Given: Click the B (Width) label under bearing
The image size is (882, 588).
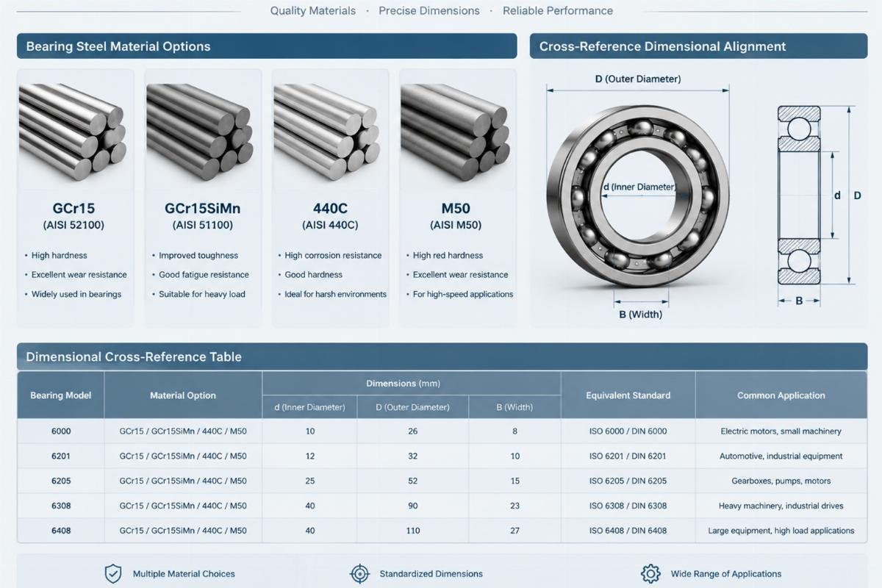Looking at the screenshot, I should tap(641, 315).
